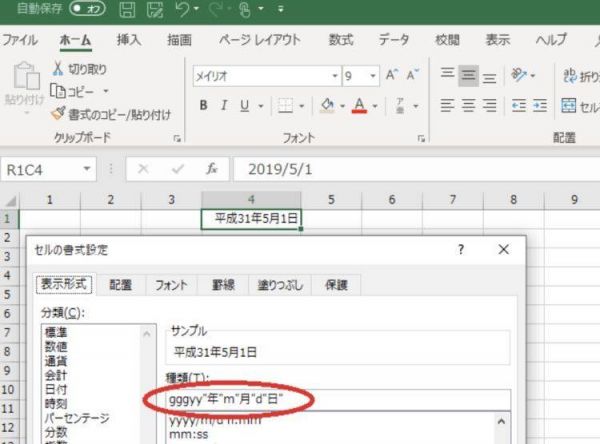
Task: Click the Center align icon
Action: click(x=468, y=105)
